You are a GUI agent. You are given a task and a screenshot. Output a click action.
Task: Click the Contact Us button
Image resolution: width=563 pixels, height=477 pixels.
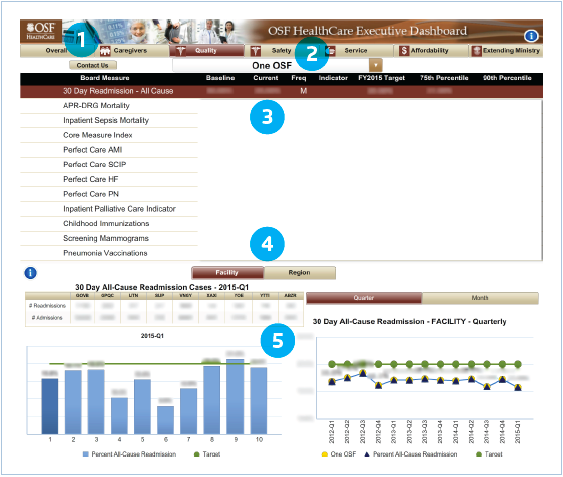coord(93,65)
